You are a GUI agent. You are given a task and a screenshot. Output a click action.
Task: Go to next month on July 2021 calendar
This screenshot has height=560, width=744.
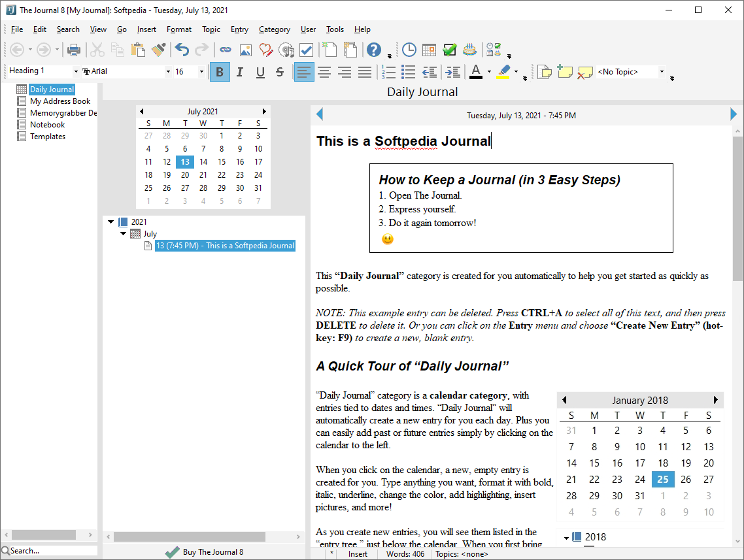(x=264, y=112)
